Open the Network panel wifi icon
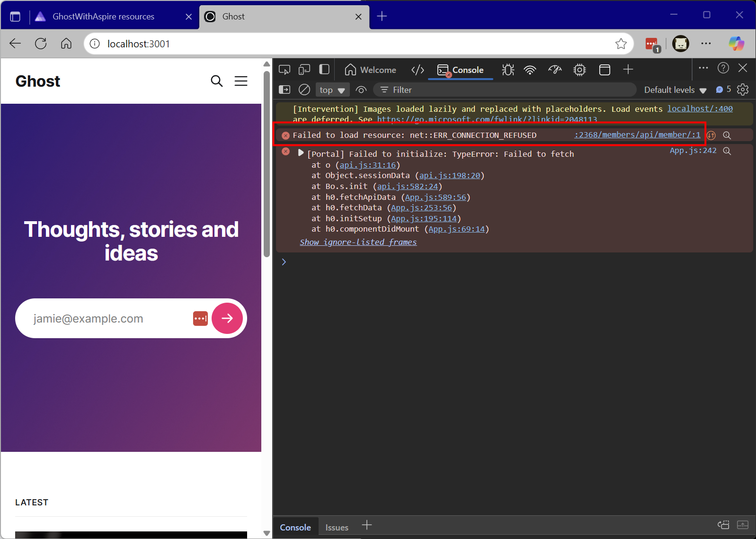 [530, 70]
